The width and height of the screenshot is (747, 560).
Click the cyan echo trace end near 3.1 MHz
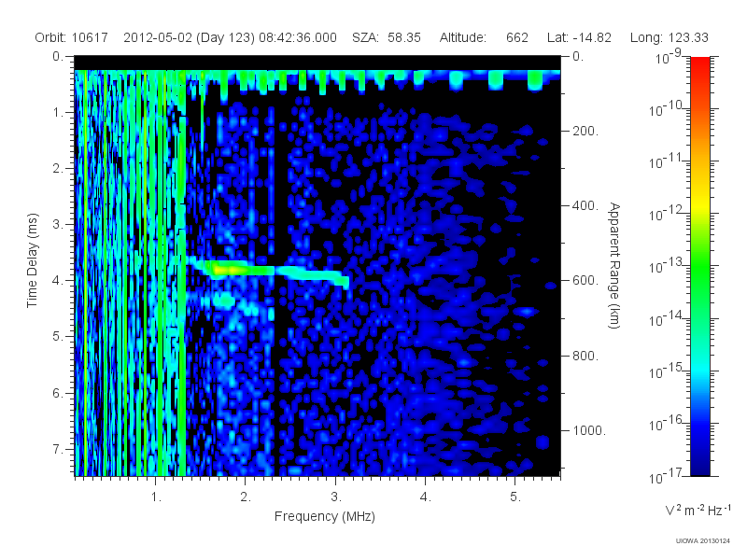point(343,281)
